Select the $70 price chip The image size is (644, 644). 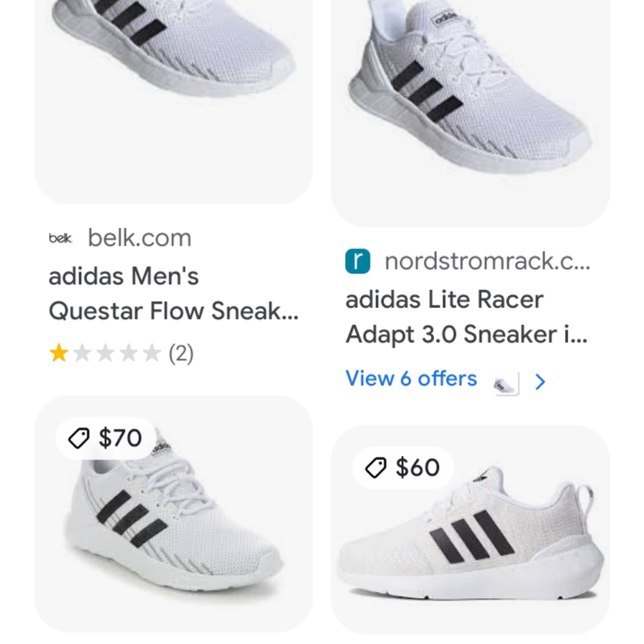103,438
